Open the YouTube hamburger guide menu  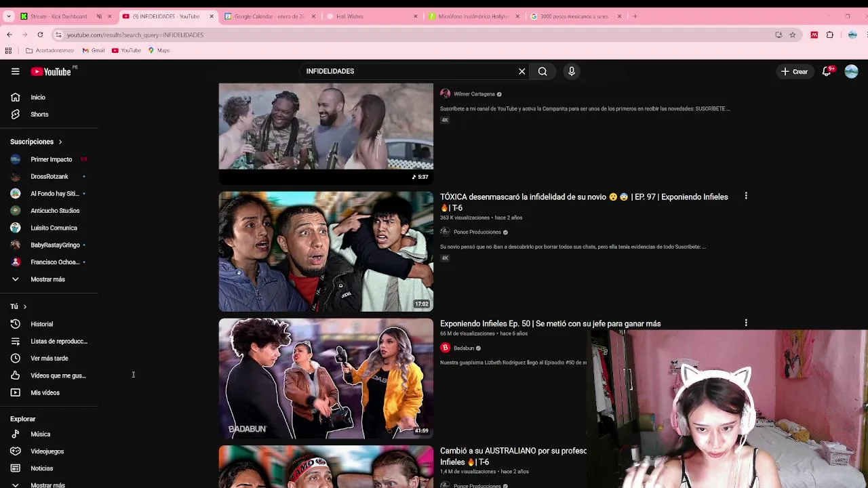15,71
